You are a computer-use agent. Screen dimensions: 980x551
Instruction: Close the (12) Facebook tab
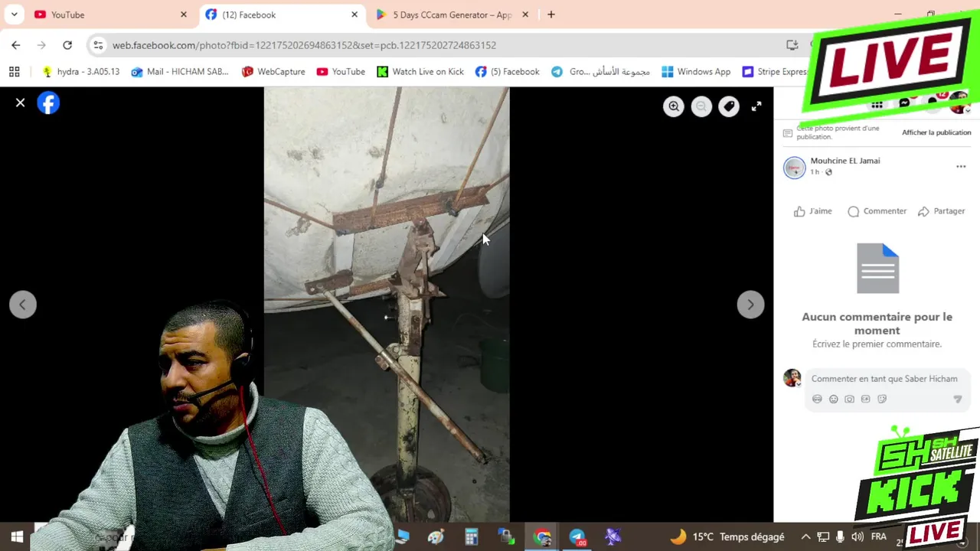point(354,15)
